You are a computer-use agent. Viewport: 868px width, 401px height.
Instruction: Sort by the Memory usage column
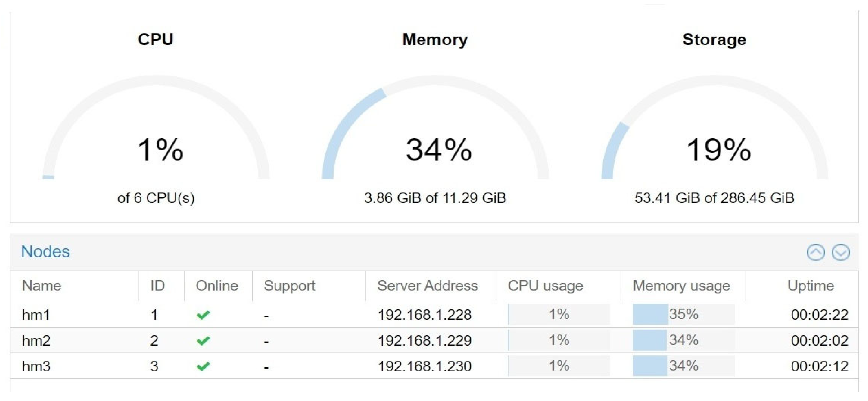point(681,286)
